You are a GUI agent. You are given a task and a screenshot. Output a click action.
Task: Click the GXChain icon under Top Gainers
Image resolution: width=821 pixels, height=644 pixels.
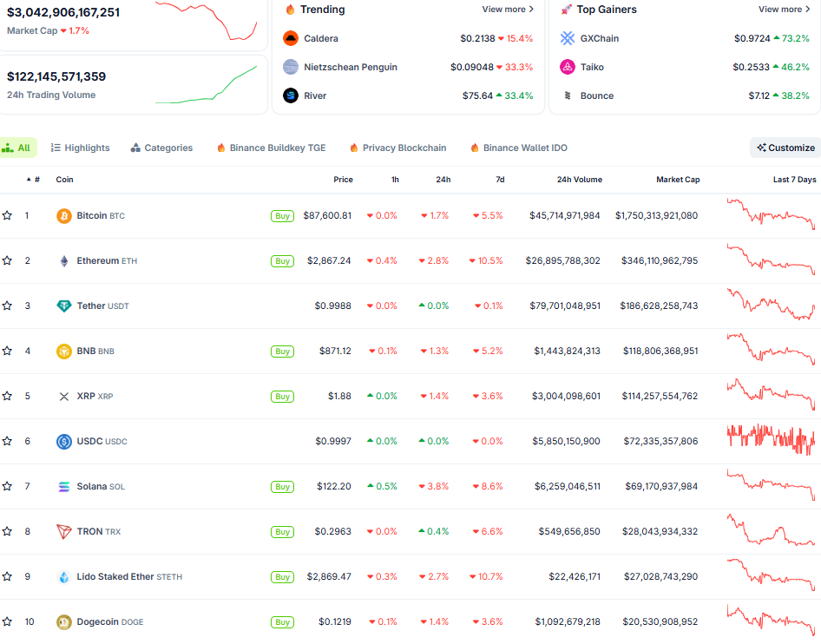[x=568, y=38]
